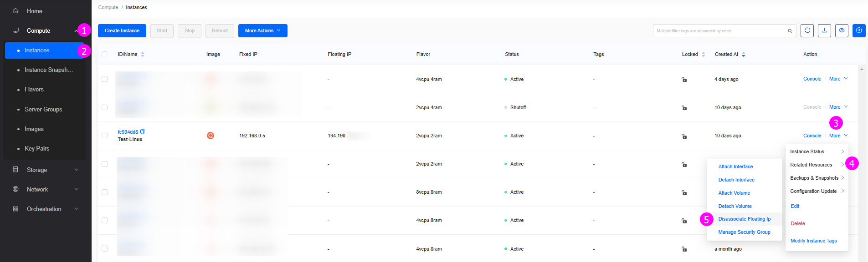Refresh the instance list
868x262 pixels.
click(807, 30)
